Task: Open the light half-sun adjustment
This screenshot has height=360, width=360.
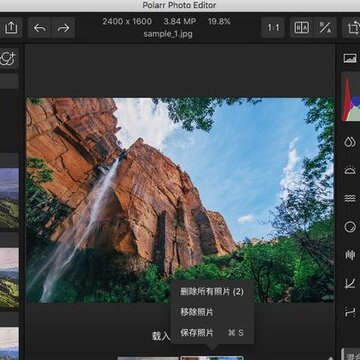Action: pos(350,170)
